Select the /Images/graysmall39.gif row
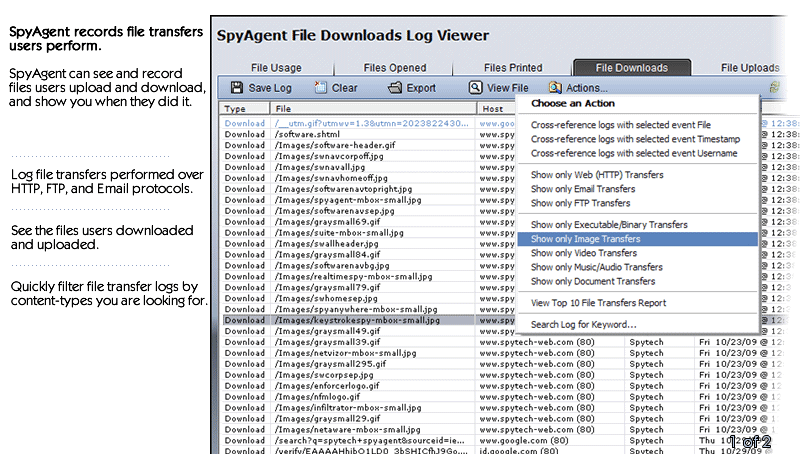This screenshot has width=800, height=454. point(503,342)
